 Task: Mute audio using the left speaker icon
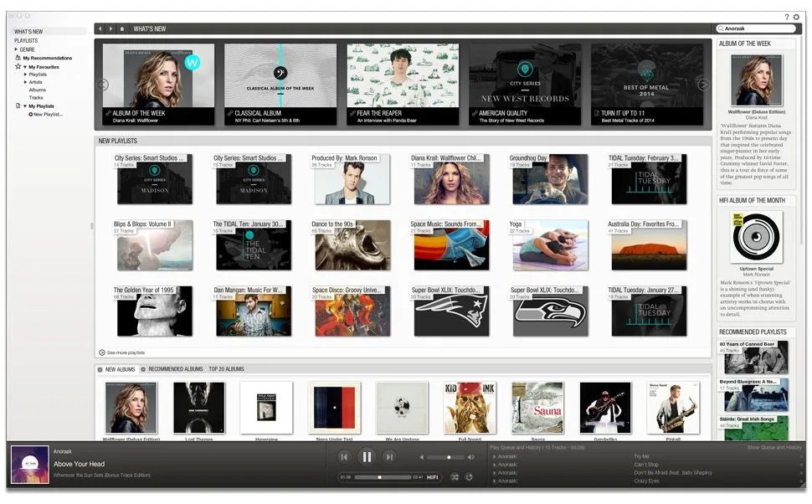(x=421, y=457)
